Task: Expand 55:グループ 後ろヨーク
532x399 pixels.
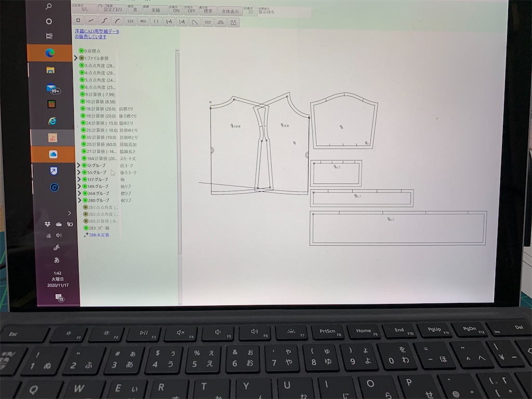Action: [x=79, y=172]
